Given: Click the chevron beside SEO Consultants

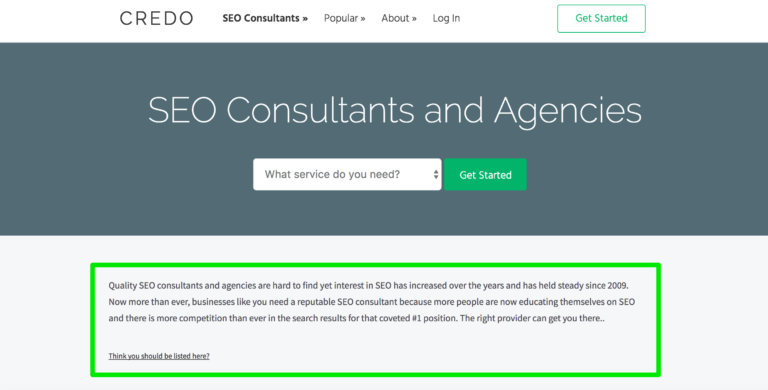Looking at the screenshot, I should click(305, 19).
